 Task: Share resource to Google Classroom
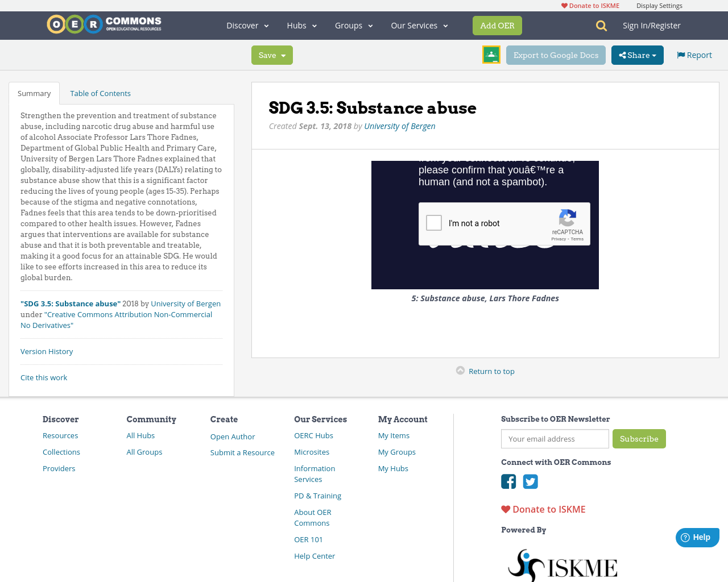click(491, 54)
